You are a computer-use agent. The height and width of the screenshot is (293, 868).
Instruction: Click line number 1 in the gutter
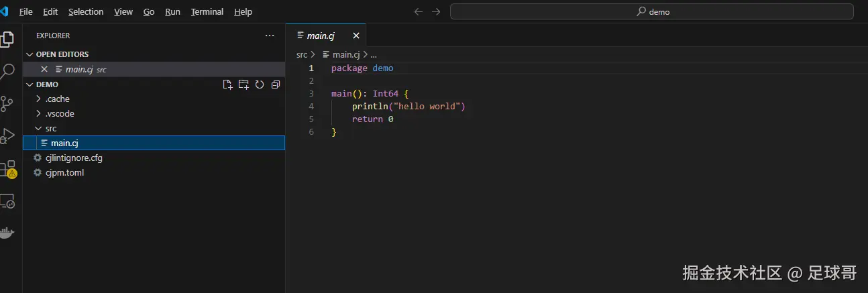coord(311,68)
